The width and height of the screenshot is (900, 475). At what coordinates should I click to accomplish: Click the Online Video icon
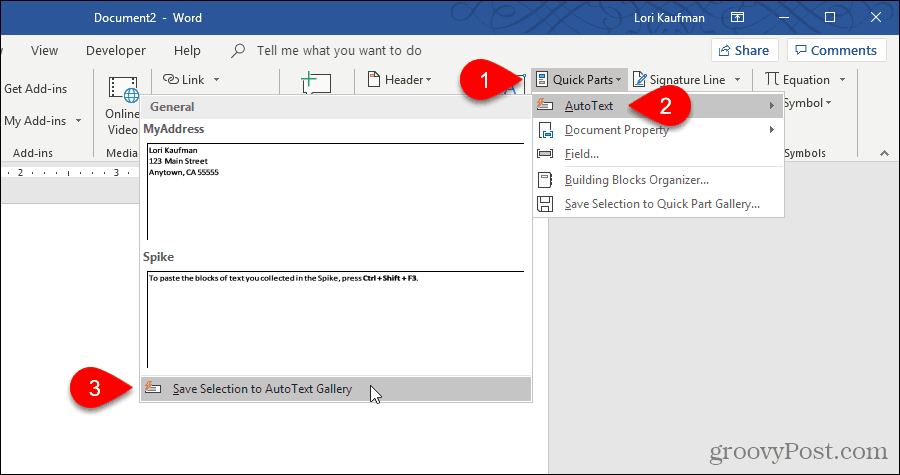[123, 90]
